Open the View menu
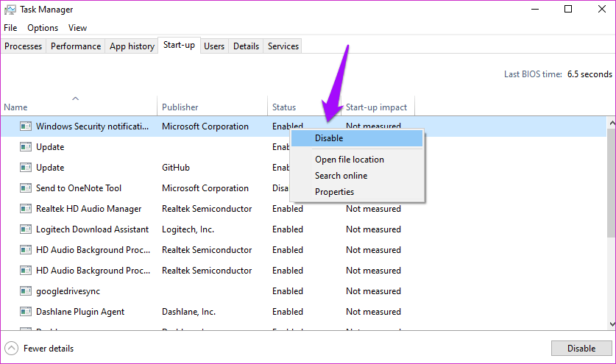 tap(77, 28)
